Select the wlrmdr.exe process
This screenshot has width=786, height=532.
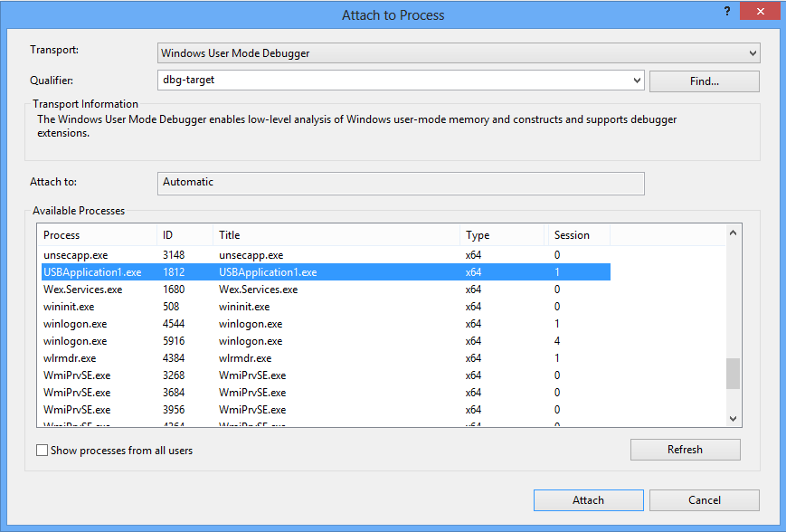pyautogui.click(x=136, y=357)
